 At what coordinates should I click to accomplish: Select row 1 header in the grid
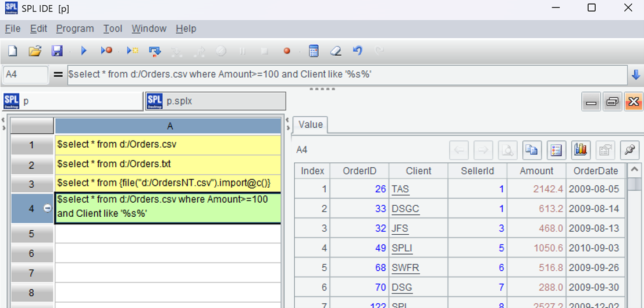(x=32, y=145)
